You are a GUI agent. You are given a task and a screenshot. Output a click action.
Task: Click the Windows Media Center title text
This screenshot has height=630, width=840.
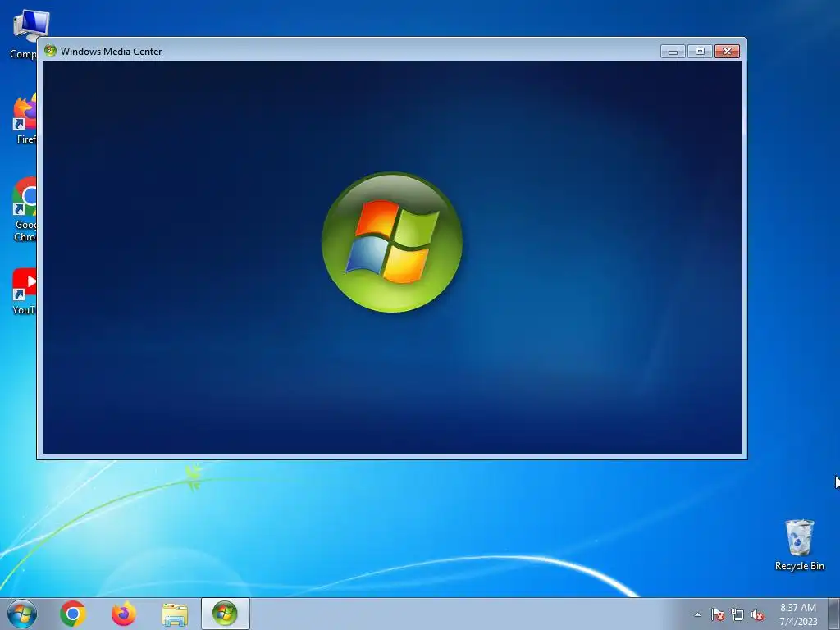click(111, 52)
